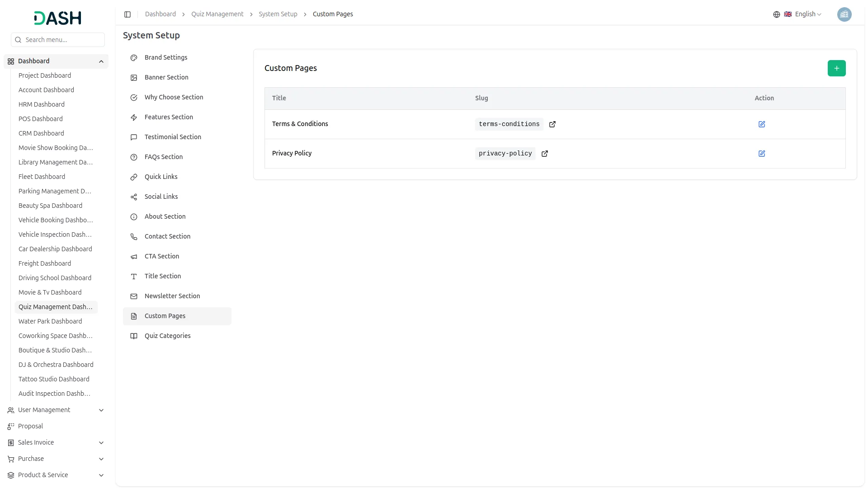Image resolution: width=868 pixels, height=488 pixels.
Task: Expand the User Management menu
Action: click(101, 410)
